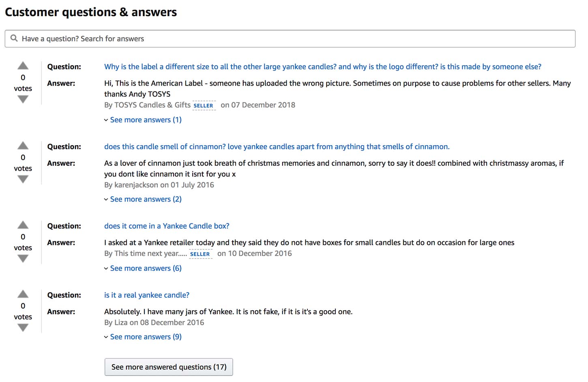Upvote the question asking if it's real
The width and height of the screenshot is (588, 382).
tap(23, 294)
